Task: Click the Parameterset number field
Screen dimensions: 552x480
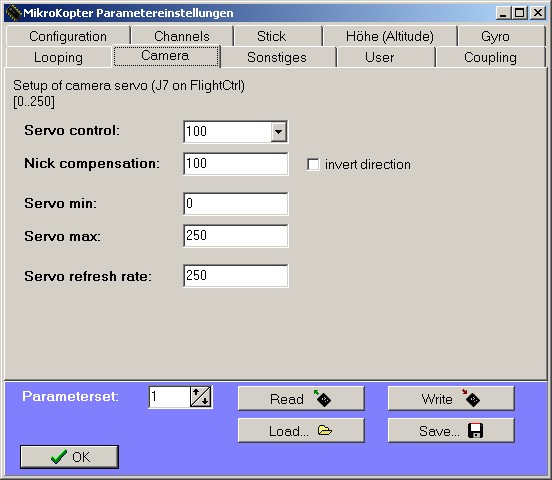Action: 170,397
